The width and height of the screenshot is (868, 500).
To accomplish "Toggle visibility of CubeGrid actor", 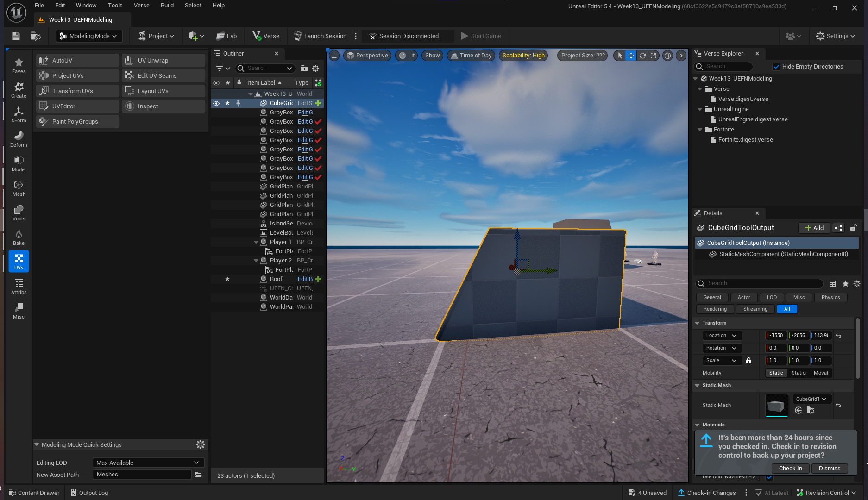I will [216, 103].
